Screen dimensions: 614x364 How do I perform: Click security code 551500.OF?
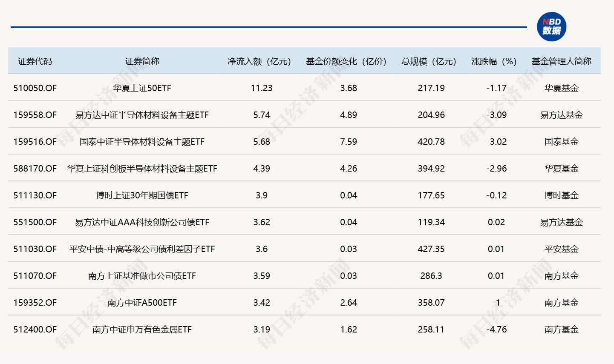[x=35, y=222]
